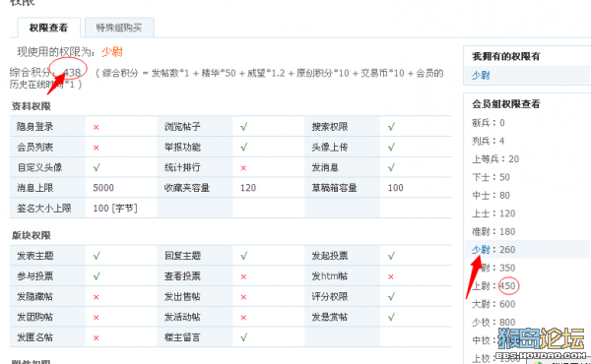
Task: Click the green check beside 楼主留言
Action: 244,337
